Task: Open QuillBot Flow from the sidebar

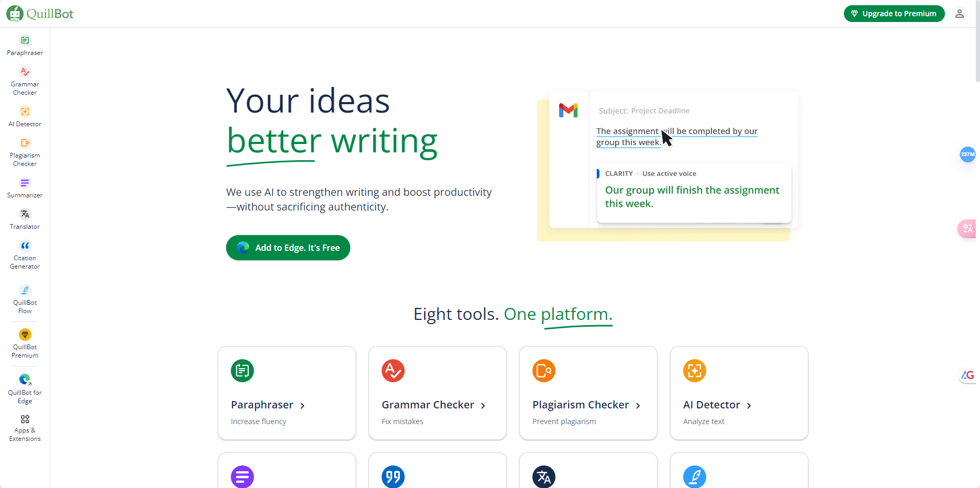Action: click(25, 299)
